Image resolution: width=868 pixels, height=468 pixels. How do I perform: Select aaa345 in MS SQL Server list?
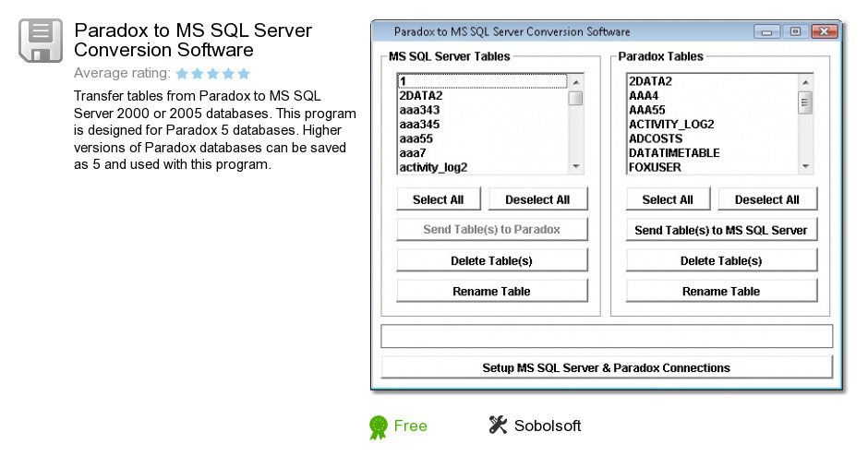482,125
